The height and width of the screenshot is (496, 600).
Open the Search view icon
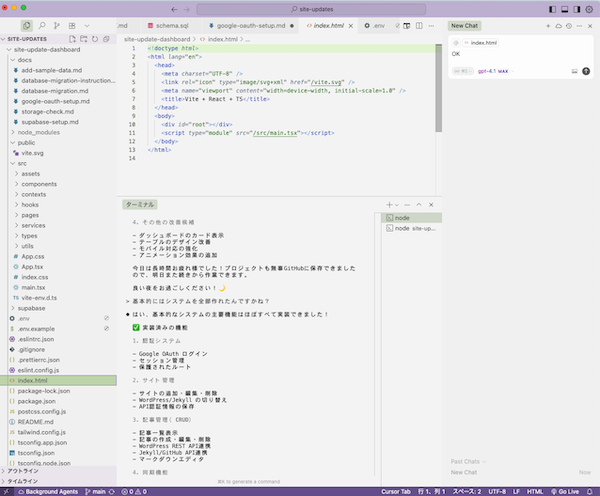click(x=42, y=26)
